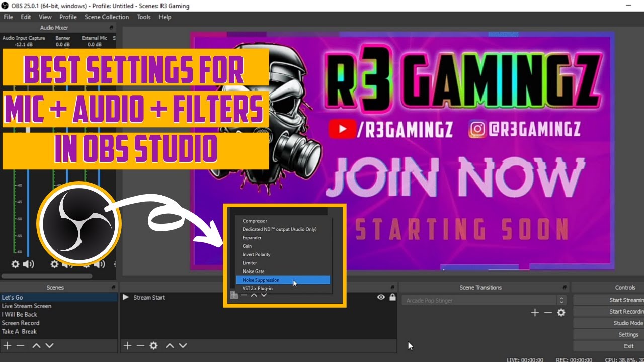Open the transition properties gear
This screenshot has width=644, height=362.
tap(561, 312)
